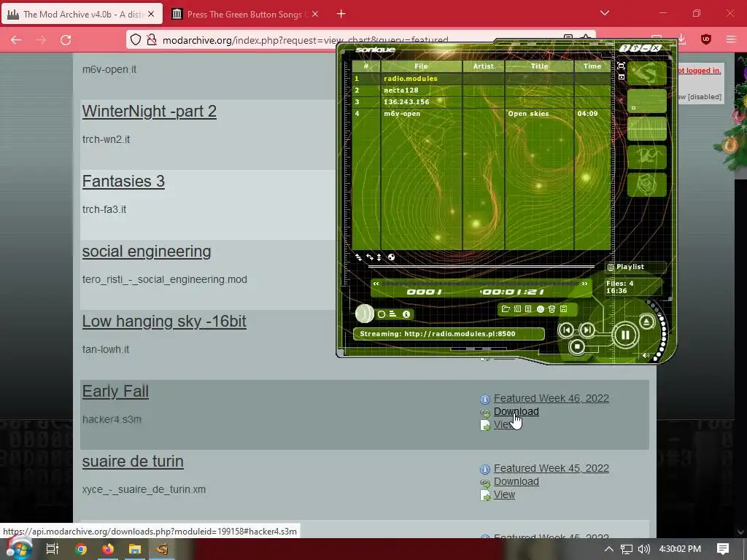
Task: Open Chrome from the taskbar
Action: pos(82,549)
